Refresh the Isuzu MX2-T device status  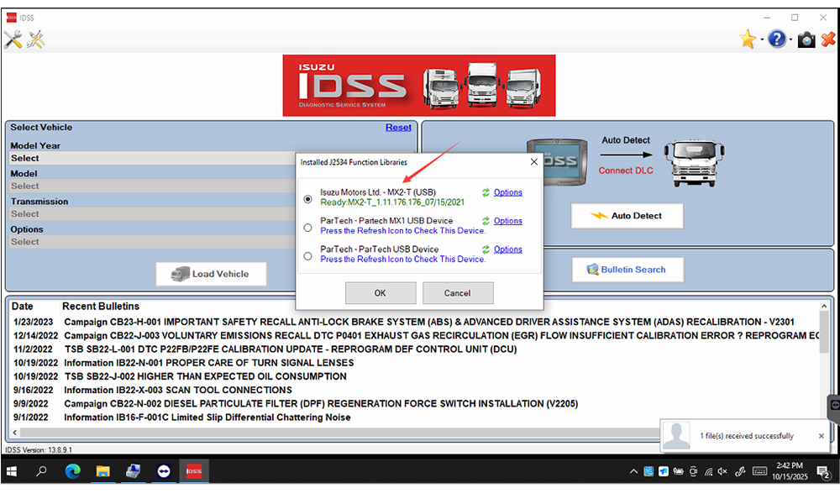(486, 192)
